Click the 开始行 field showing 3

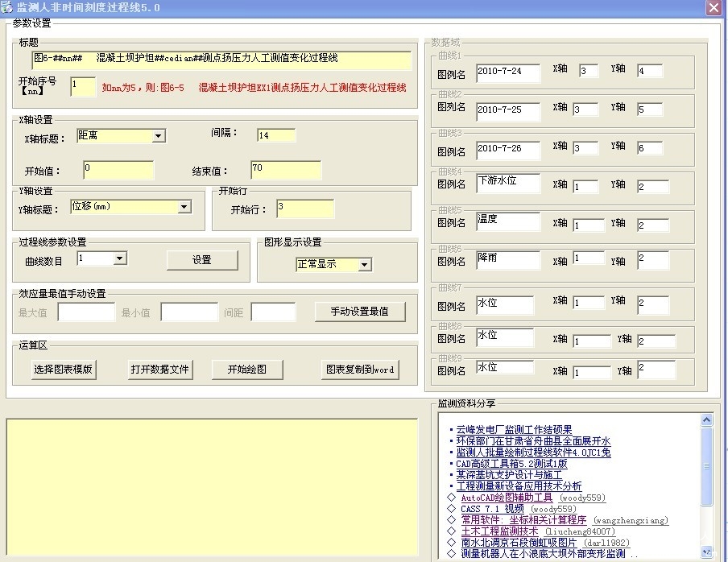click(305, 209)
